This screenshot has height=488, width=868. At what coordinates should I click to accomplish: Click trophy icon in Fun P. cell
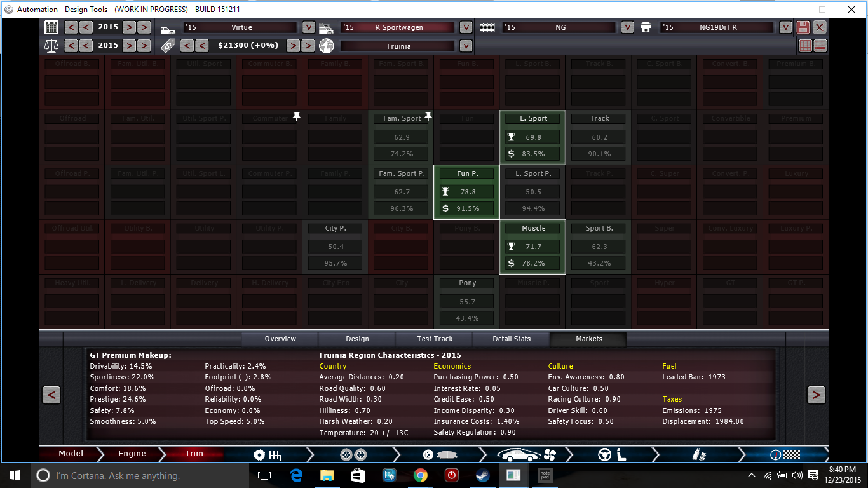coord(445,192)
